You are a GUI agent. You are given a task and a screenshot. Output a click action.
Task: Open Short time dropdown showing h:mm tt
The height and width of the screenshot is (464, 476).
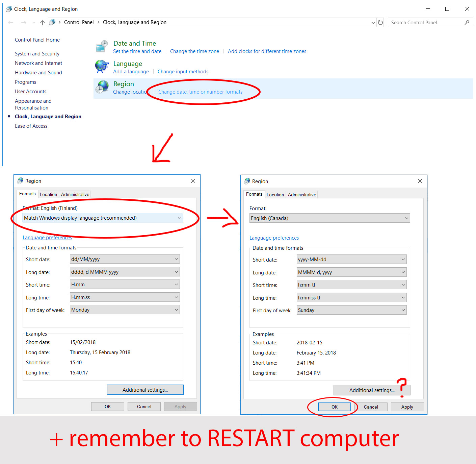pyautogui.click(x=352, y=285)
